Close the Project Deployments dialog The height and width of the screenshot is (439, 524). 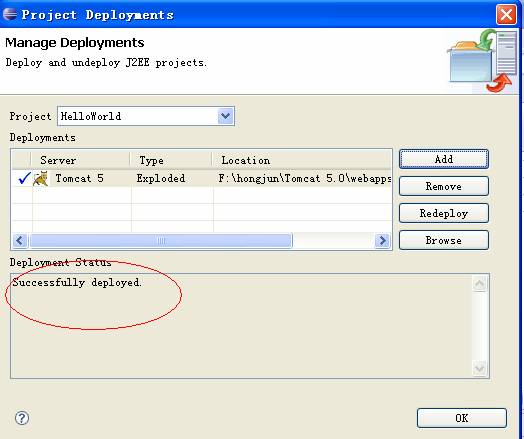click(506, 14)
